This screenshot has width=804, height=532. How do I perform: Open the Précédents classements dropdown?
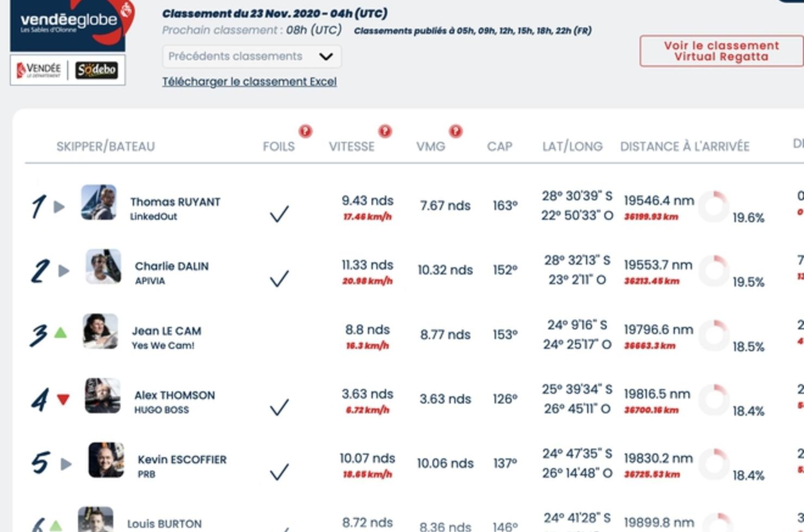252,56
